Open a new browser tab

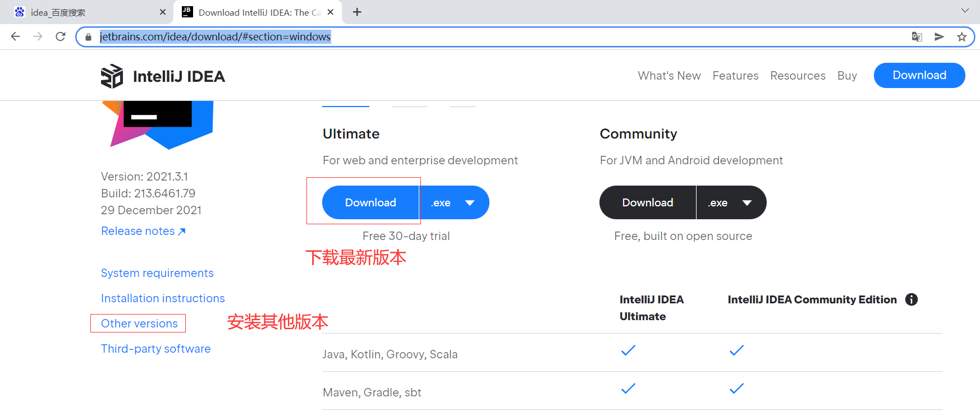(357, 12)
